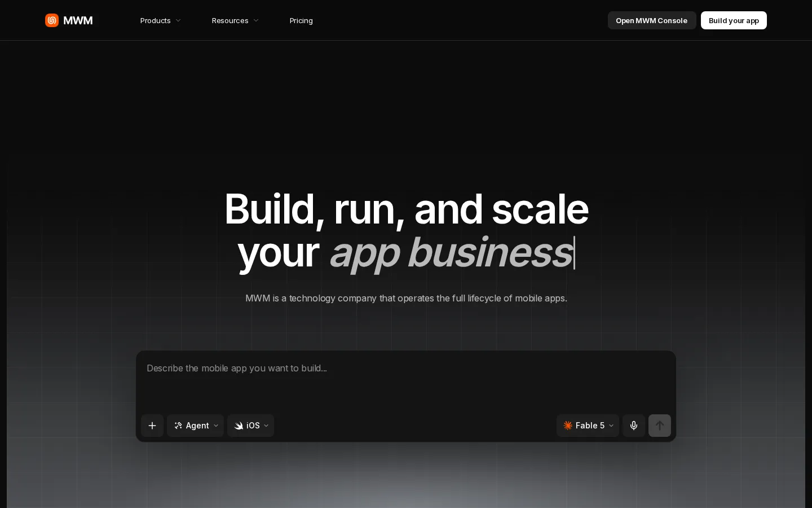Click the Agent magic wand icon
Viewport: 812px width, 508px height.
coord(178,426)
